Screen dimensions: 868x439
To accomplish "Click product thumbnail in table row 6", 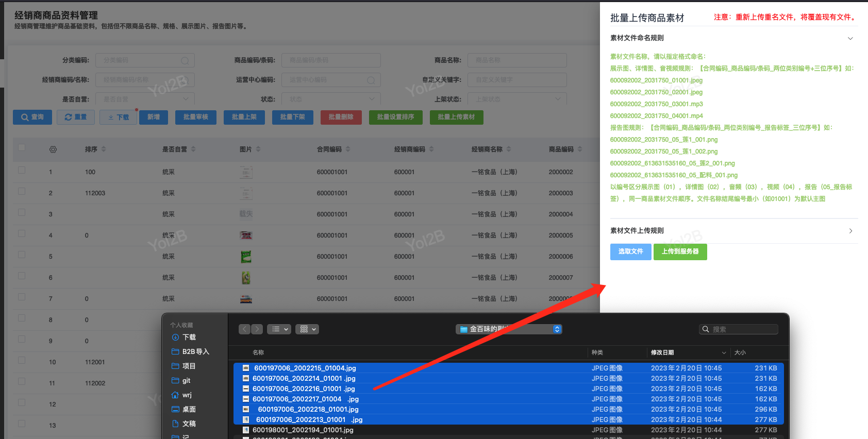I will click(246, 277).
